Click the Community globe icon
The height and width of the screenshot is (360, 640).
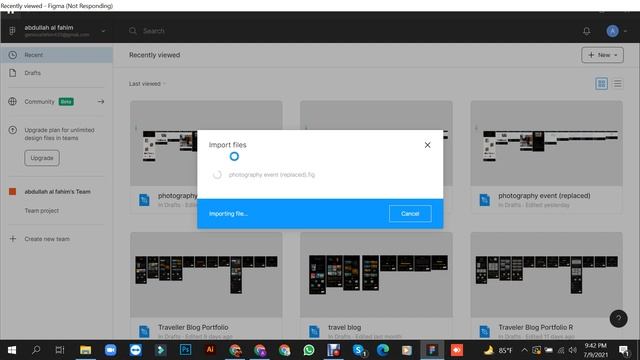(x=13, y=101)
